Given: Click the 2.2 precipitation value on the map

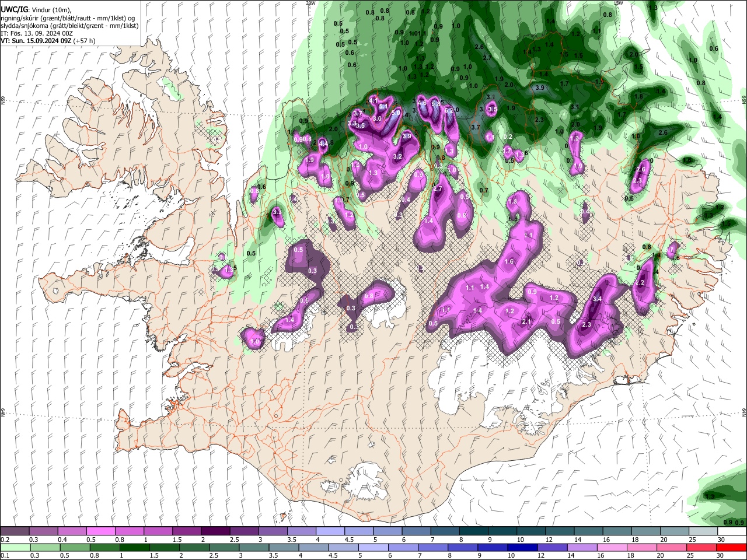Looking at the screenshot, I should (639, 282).
